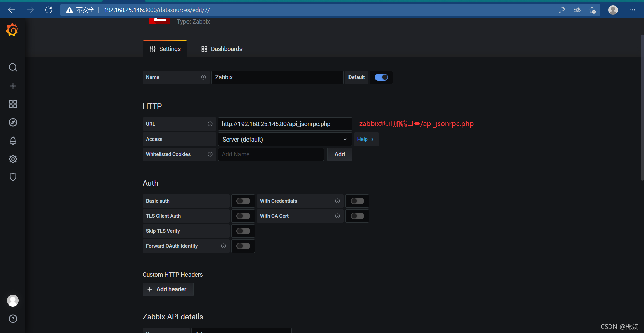Open the user avatar in Grafana sidebar
Image resolution: width=644 pixels, height=333 pixels.
(x=13, y=300)
